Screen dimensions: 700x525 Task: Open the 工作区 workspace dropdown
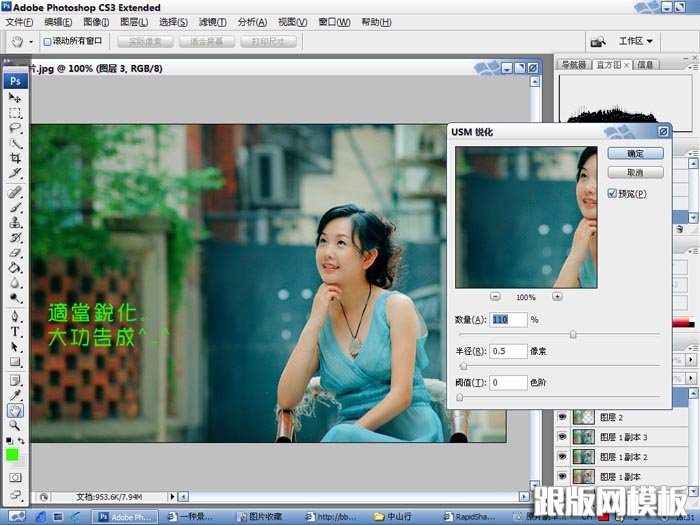[x=635, y=41]
